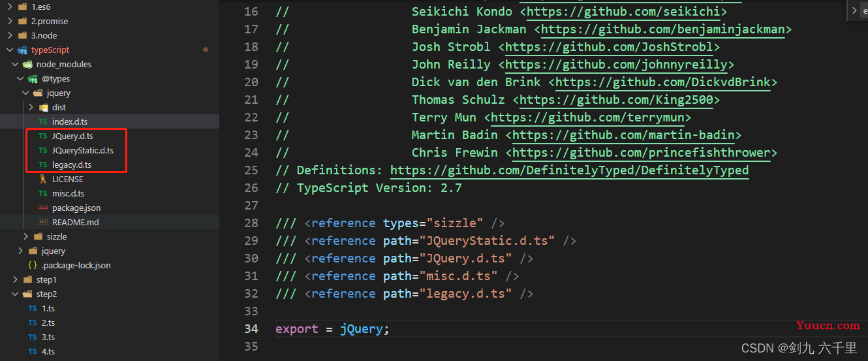Click line number 34 in gutter
This screenshot has width=868, height=361.
click(x=251, y=329)
